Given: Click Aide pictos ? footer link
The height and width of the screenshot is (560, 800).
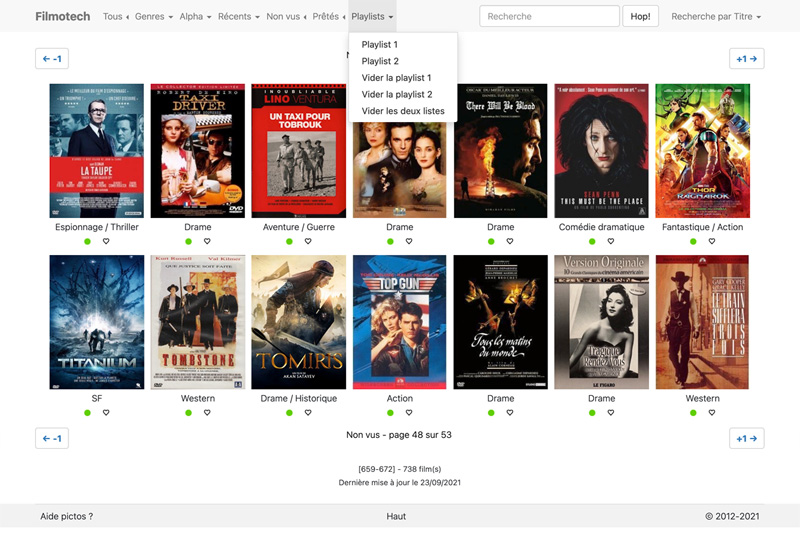Looking at the screenshot, I should (x=66, y=516).
